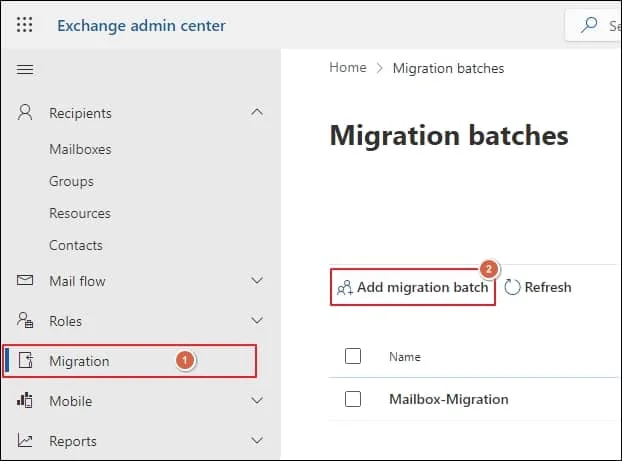Click the Roles person-key icon
Screen dimensions: 622x461
tap(26, 321)
